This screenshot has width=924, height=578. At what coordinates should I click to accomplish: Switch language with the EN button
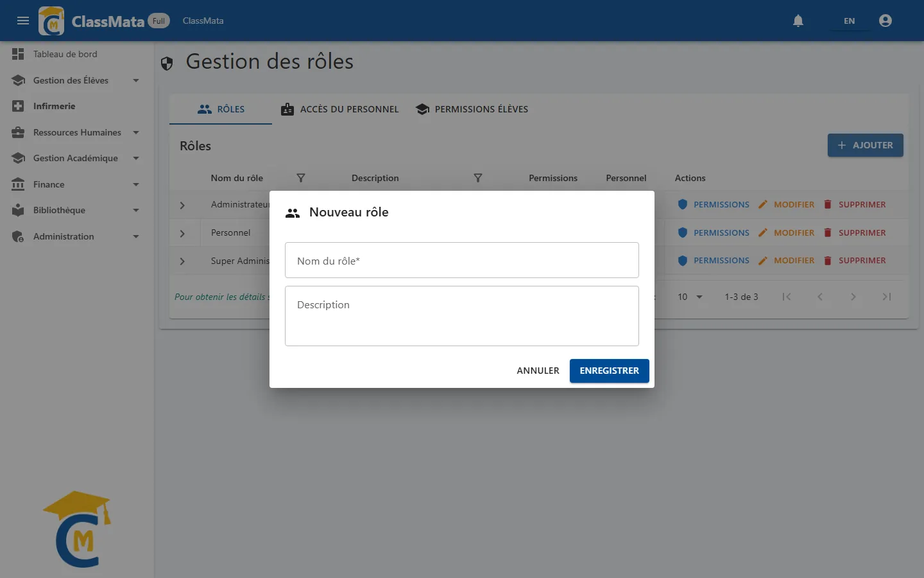(x=849, y=21)
